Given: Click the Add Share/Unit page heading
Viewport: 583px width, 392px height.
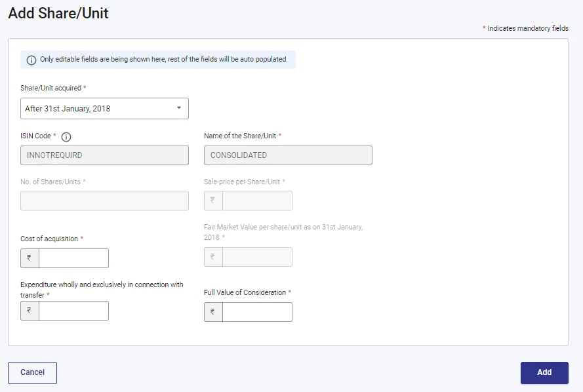Looking at the screenshot, I should (x=58, y=13).
